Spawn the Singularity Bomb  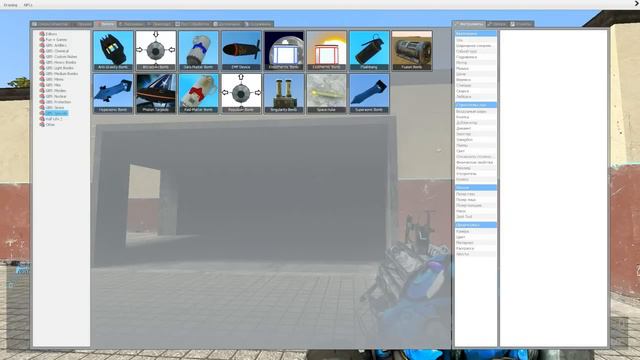[284, 93]
